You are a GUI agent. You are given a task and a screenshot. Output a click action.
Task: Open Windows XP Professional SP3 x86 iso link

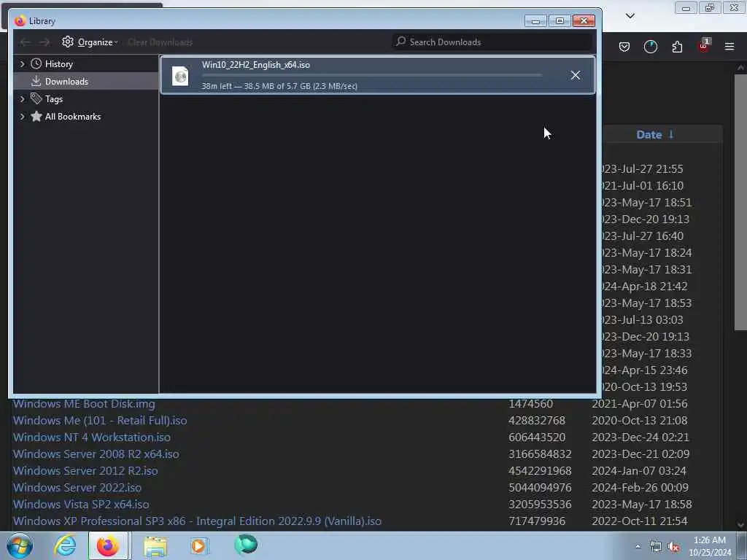197,521
